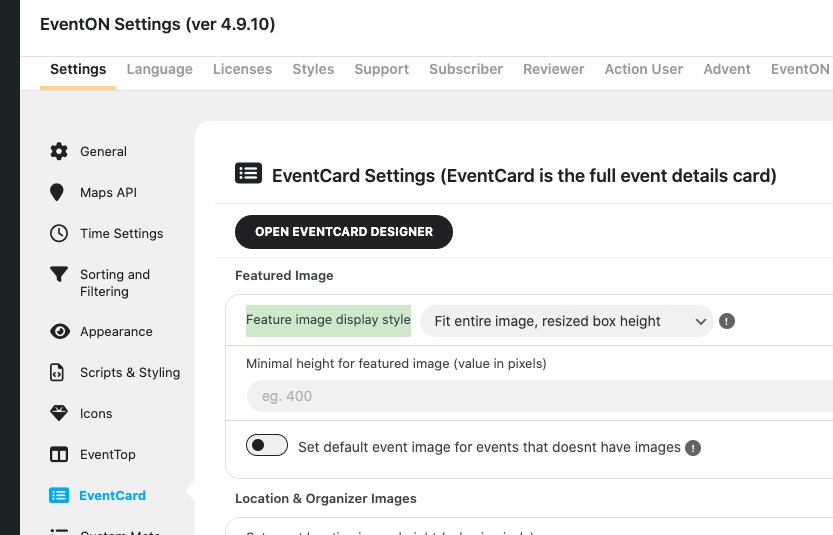Viewport: 833px width, 535px height.
Task: Select the Subscriber tab
Action: (466, 69)
